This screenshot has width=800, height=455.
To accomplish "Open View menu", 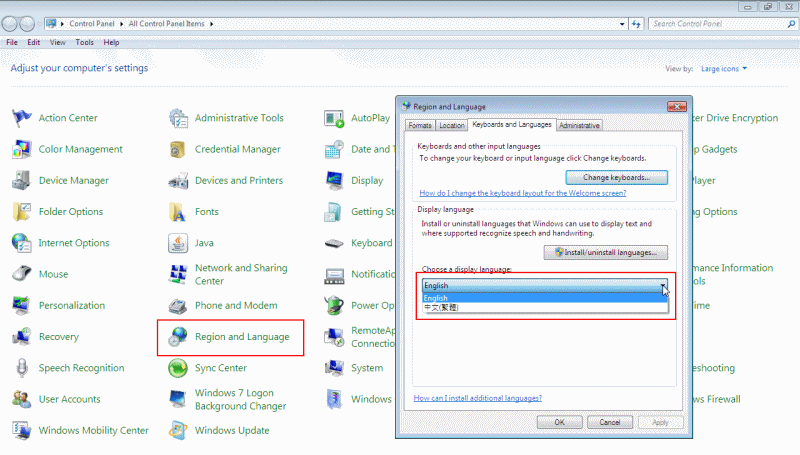I will (x=58, y=42).
